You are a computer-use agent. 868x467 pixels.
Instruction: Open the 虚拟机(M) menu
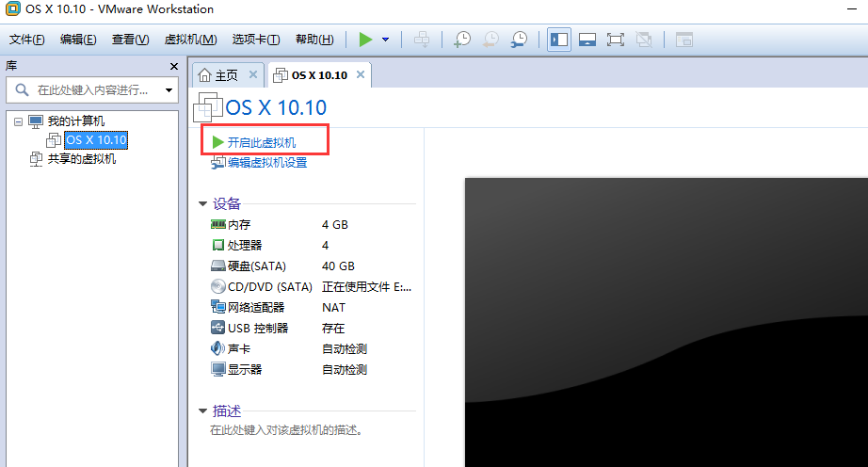[x=190, y=40]
